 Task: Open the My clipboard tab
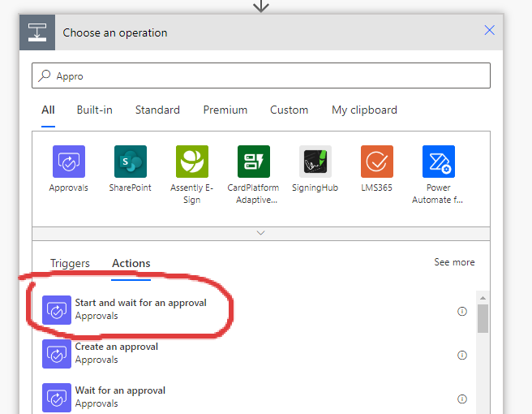tap(364, 110)
